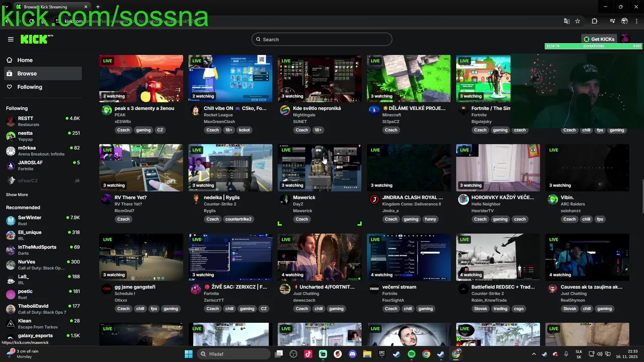644x362 pixels.
Task: Click solohanzz channel avatar
Action: coord(552,200)
